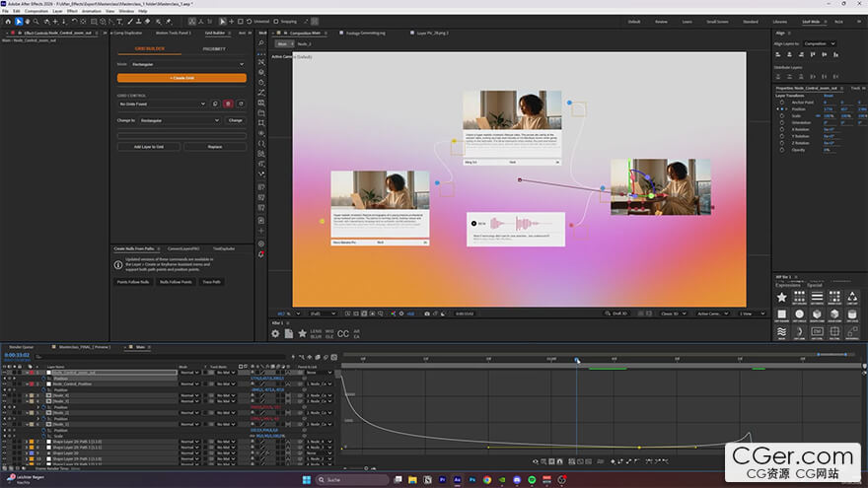Open the Window menu
868x488 pixels.
pyautogui.click(x=126, y=11)
